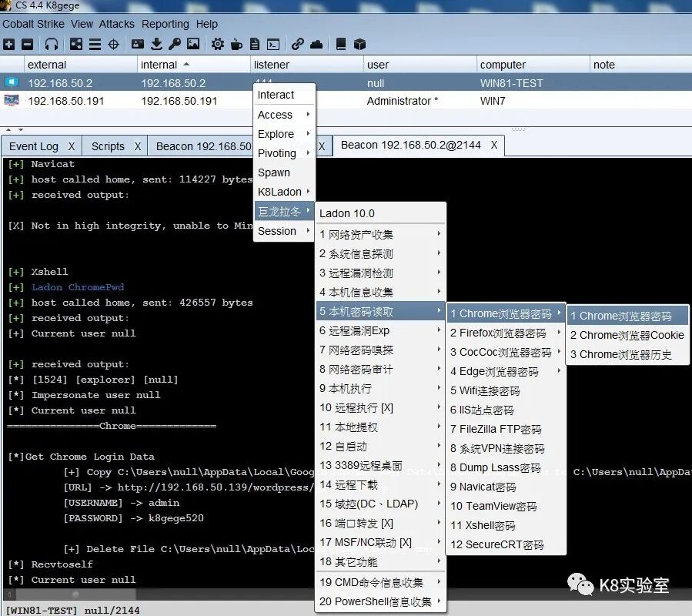Click the coffee cup Java applet icon
The width and height of the screenshot is (692, 616).
coord(236,44)
